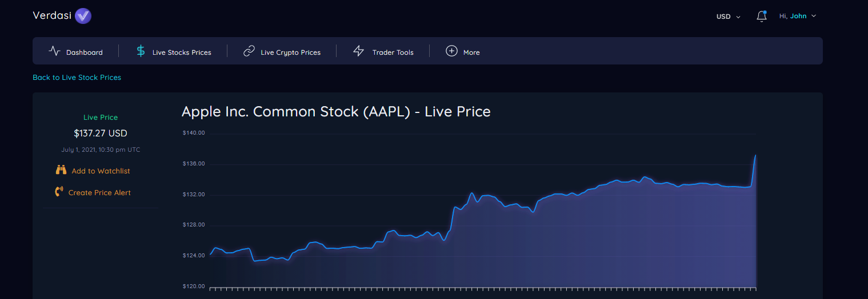
Task: Click the $132.00 axis label
Action: point(194,194)
